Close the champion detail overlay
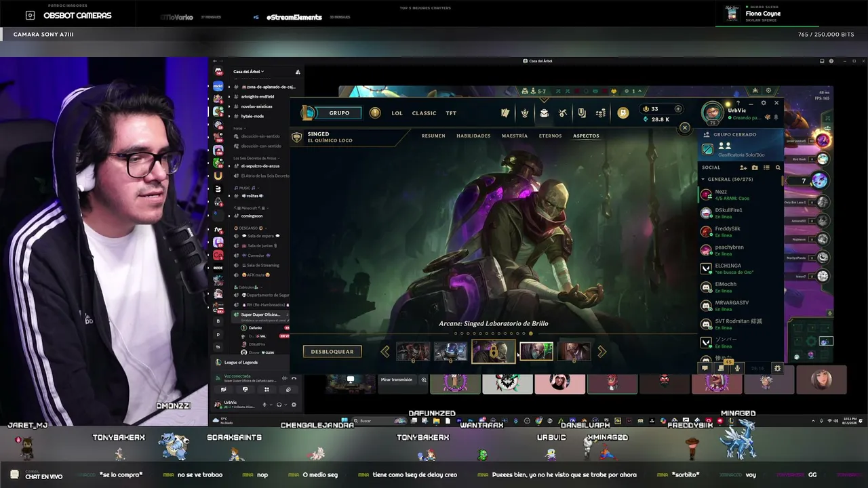The height and width of the screenshot is (488, 868). (685, 127)
